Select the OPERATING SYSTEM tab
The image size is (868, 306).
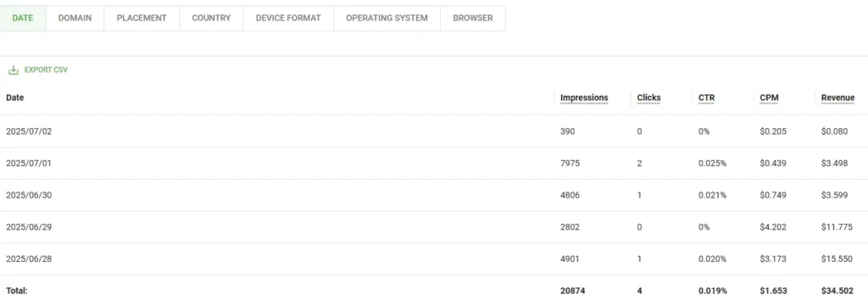tap(387, 19)
